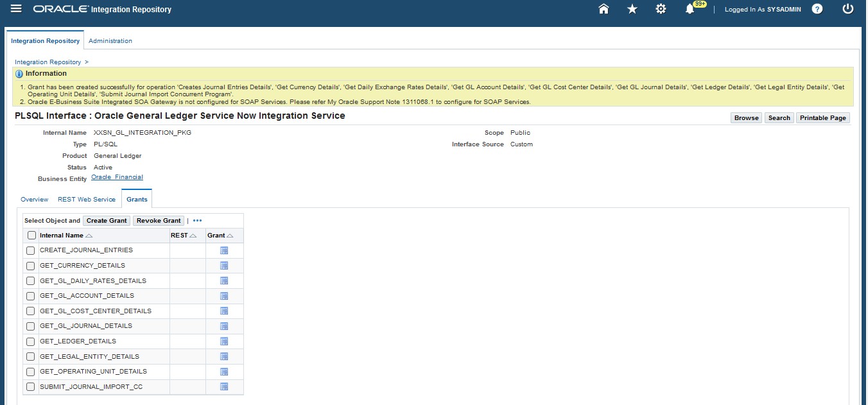Sort by the REST column arrow
Screen dimensions: 868x405
[193, 236]
